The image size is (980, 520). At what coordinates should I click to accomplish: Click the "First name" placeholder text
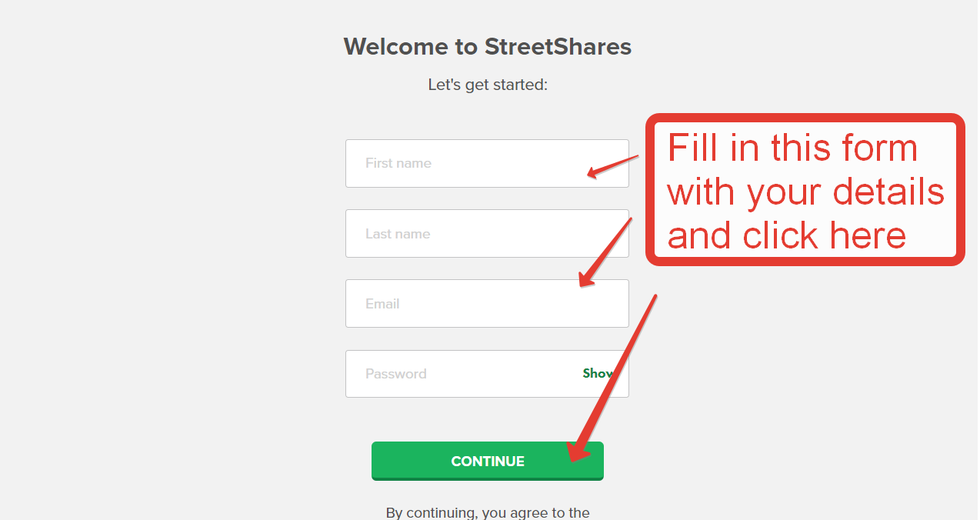click(x=398, y=163)
